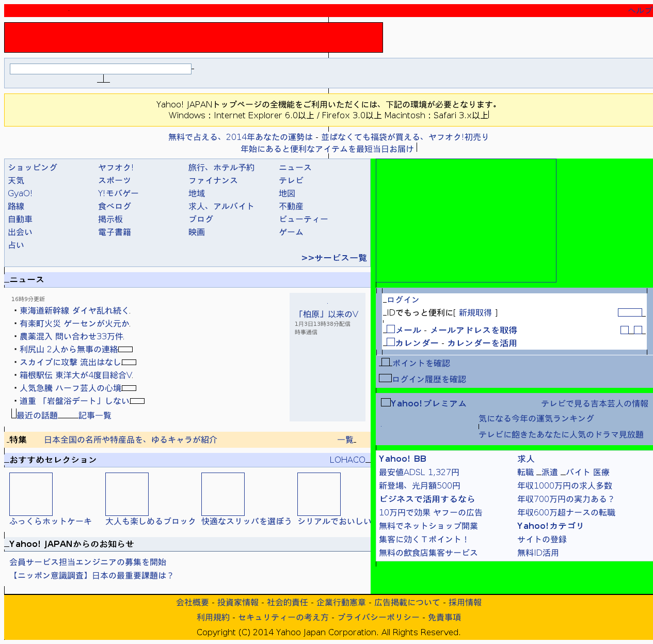Screen dimensions: 653x644
Task: Open headline 農薬混入 問い合わせ33万件
Action: click(x=71, y=336)
